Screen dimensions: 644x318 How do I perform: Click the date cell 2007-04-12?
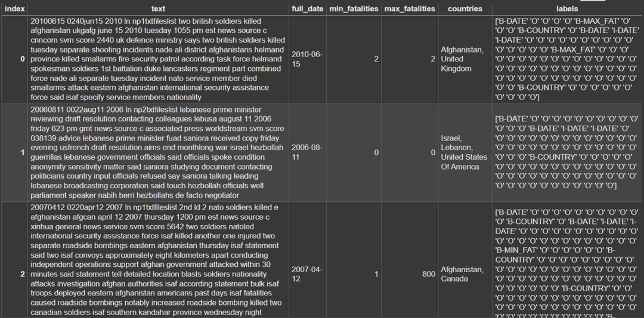pos(308,274)
